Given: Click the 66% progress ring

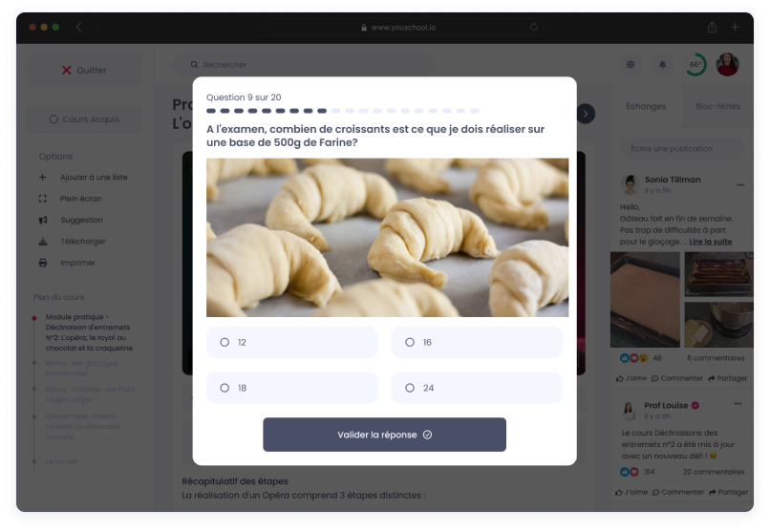Looking at the screenshot, I should (x=695, y=64).
